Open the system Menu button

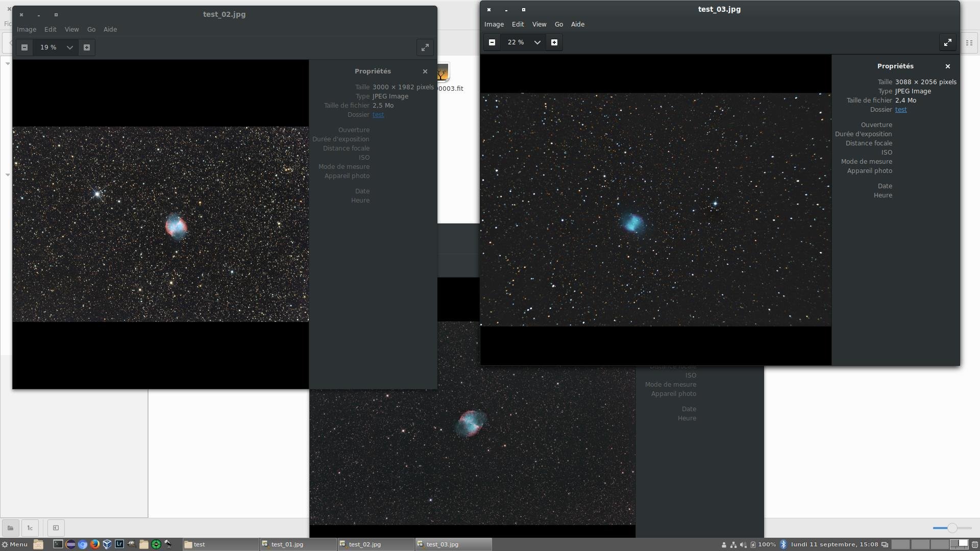(x=14, y=544)
